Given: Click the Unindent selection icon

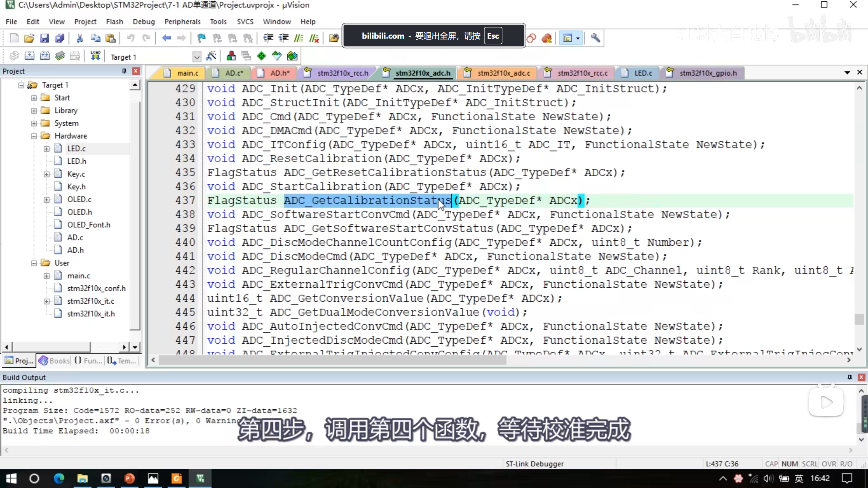Looking at the screenshot, I should pyautogui.click(x=283, y=38).
